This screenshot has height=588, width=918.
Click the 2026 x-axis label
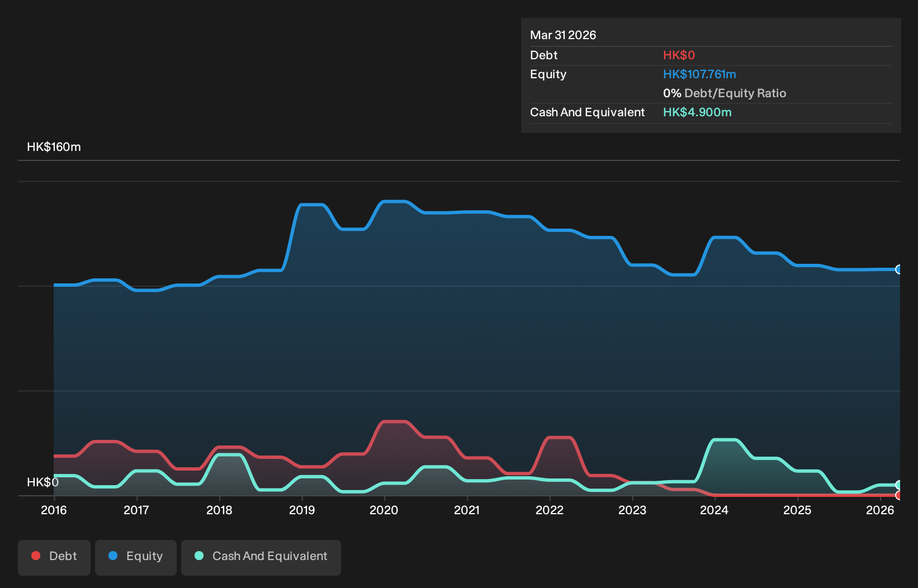point(880,510)
